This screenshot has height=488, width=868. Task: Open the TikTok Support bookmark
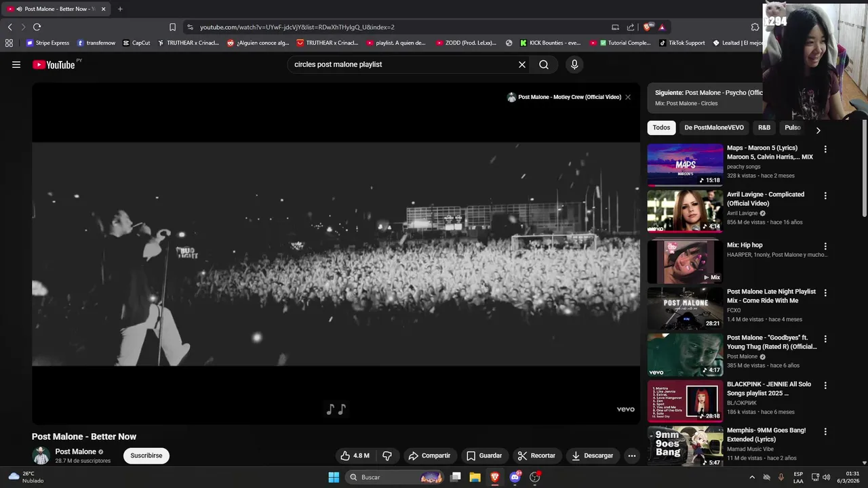682,43
